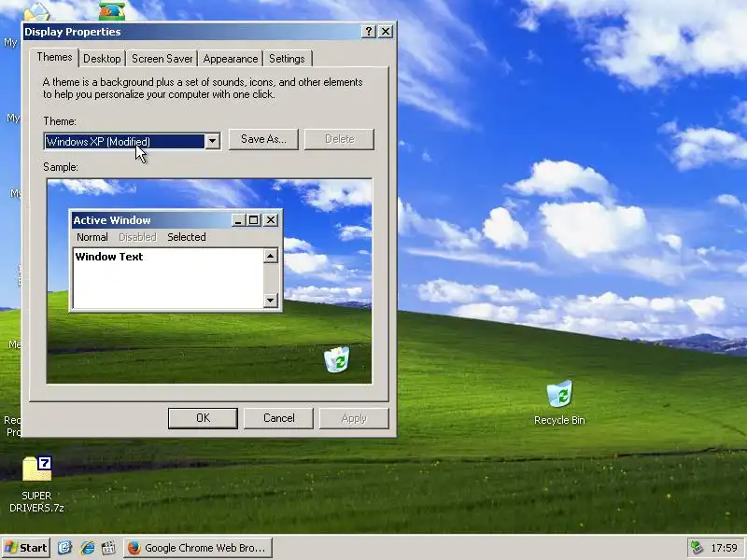Screen dimensions: 747x560
Task: Click the network tray icon near the clock
Action: coord(697,548)
